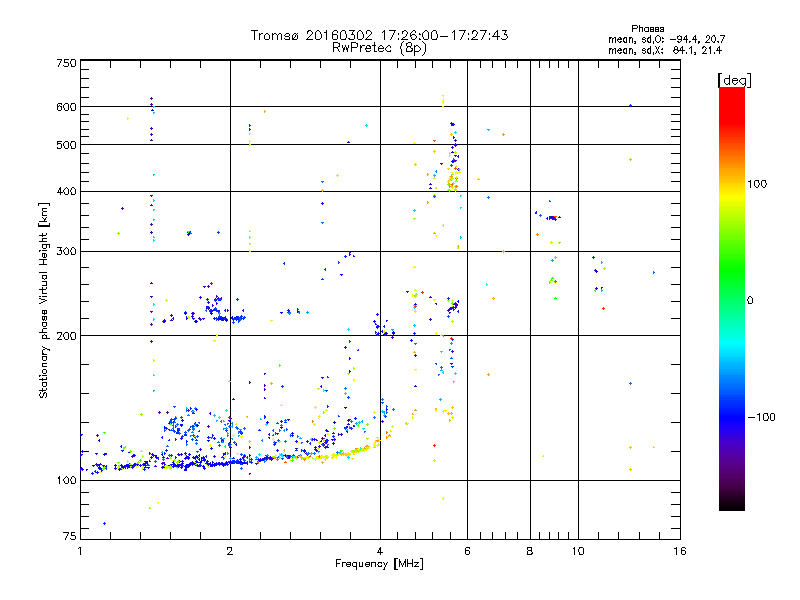Click the 'Phases' header in the top right
The image size is (800, 600).
[x=647, y=29]
